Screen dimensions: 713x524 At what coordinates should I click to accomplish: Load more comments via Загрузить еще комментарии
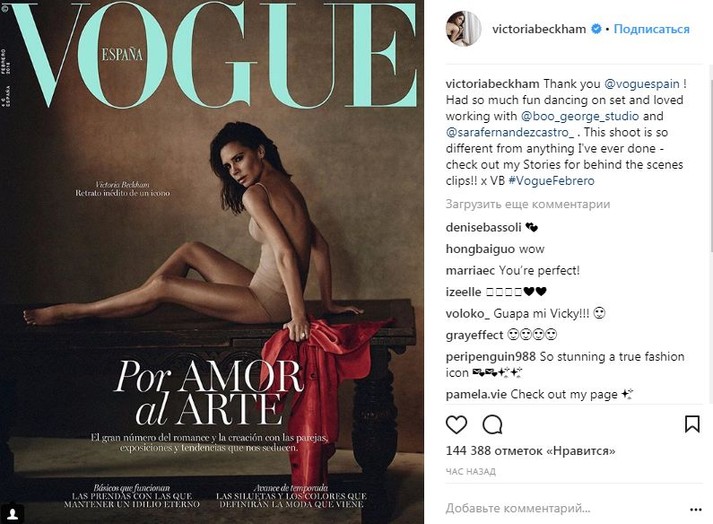pyautogui.click(x=527, y=204)
